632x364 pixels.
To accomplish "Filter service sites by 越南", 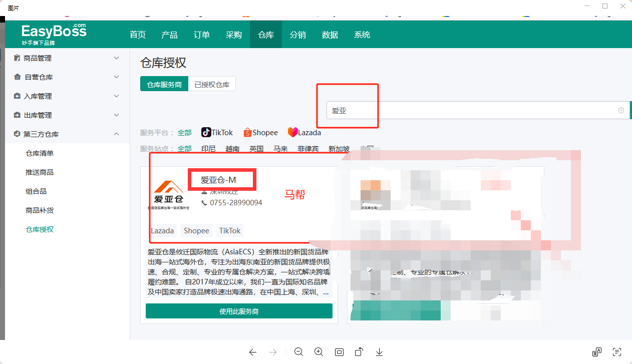I will click(232, 149).
